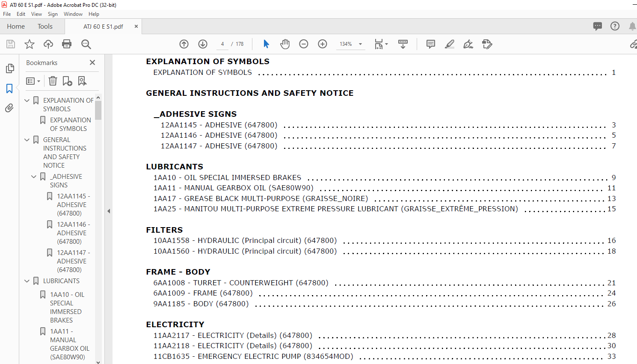Open the find text magnifier tool
Screen dimensions: 637x364
click(86, 44)
